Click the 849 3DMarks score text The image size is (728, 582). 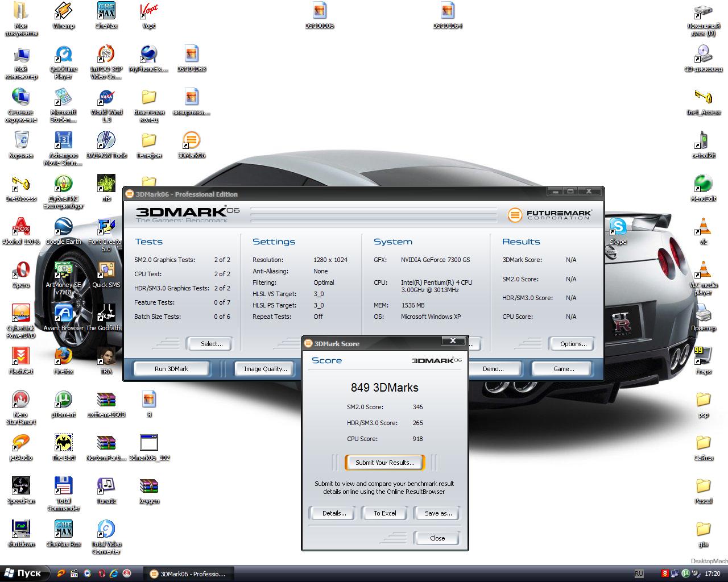pyautogui.click(x=384, y=388)
